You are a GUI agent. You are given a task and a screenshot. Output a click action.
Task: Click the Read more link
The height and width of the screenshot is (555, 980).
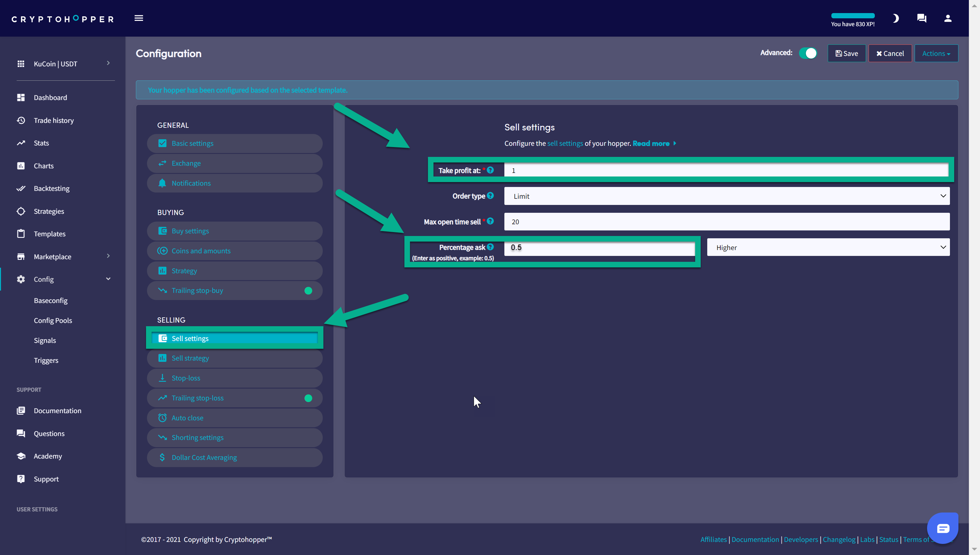[x=651, y=143]
